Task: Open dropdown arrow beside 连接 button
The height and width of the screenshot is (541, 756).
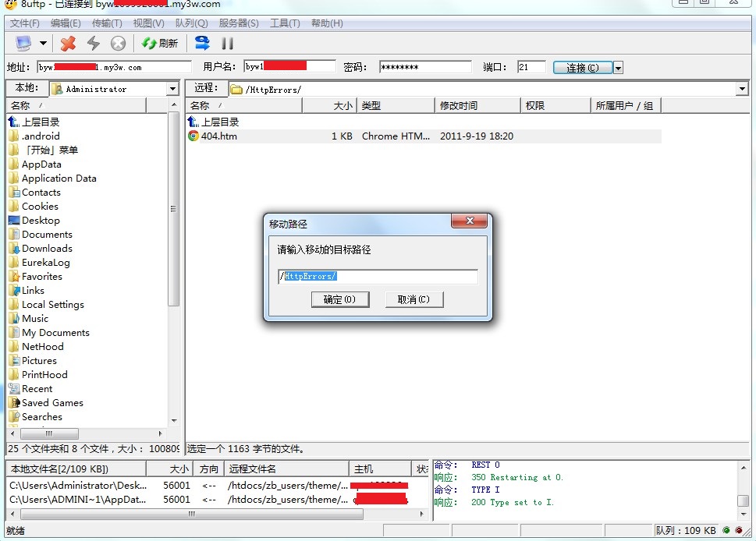Action: [x=619, y=68]
